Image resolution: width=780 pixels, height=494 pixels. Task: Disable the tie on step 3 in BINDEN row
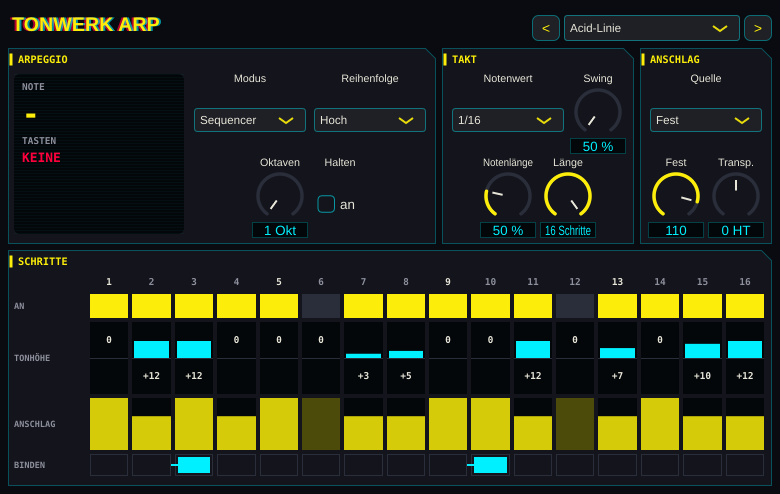(x=194, y=465)
